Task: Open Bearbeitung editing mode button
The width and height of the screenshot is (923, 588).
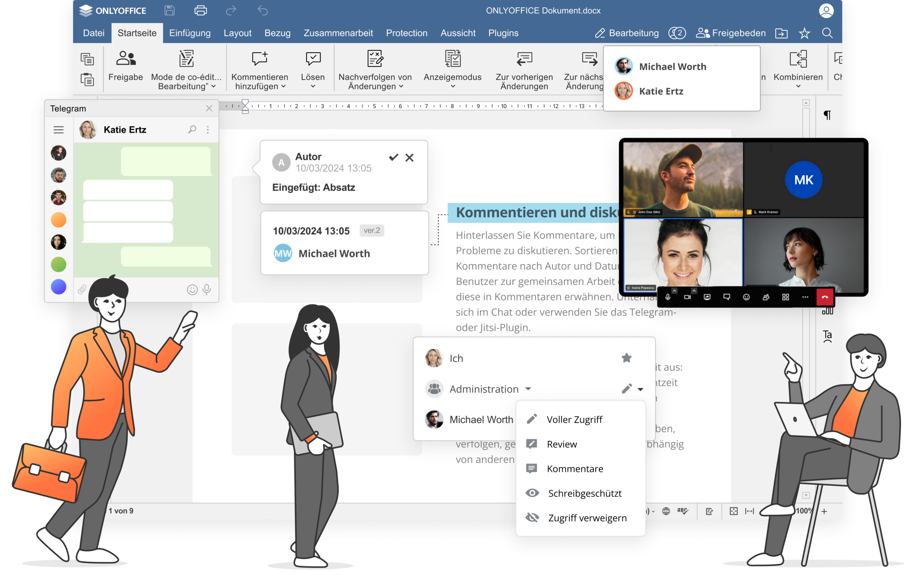Action: (626, 33)
